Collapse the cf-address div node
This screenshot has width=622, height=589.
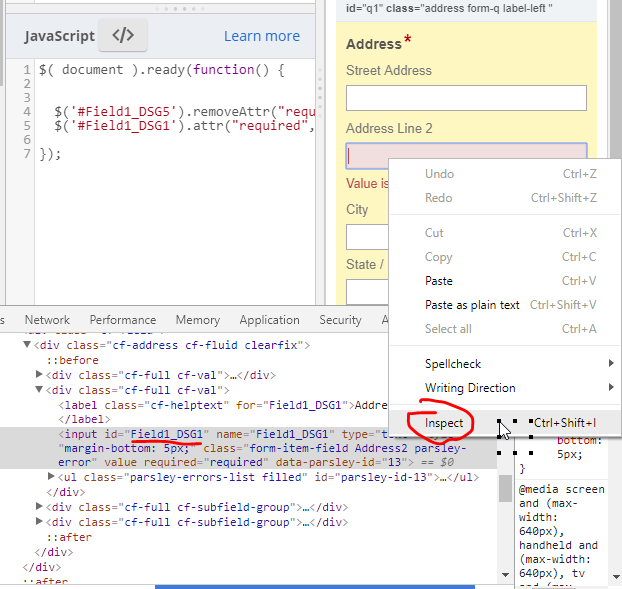point(27,345)
